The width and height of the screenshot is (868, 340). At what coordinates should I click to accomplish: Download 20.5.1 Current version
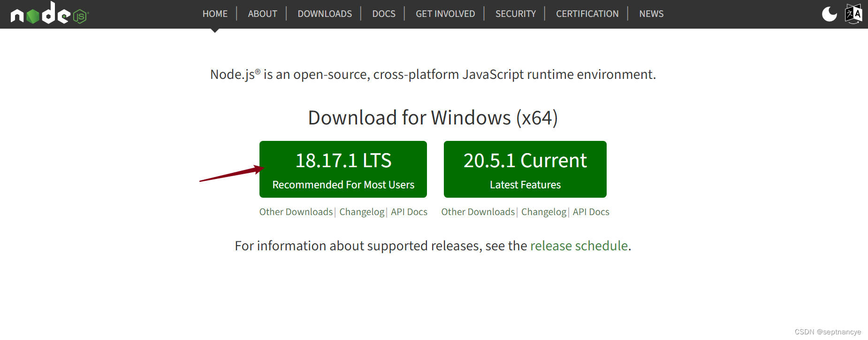click(525, 169)
